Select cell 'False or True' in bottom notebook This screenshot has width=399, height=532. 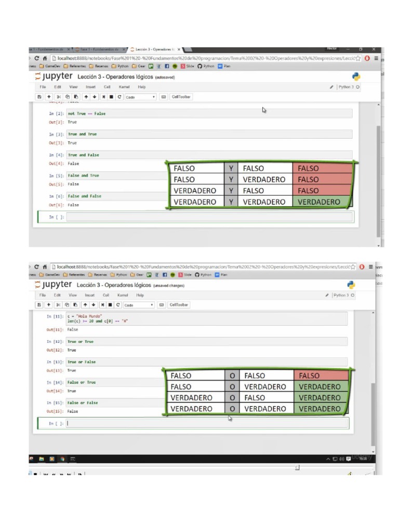click(115, 382)
